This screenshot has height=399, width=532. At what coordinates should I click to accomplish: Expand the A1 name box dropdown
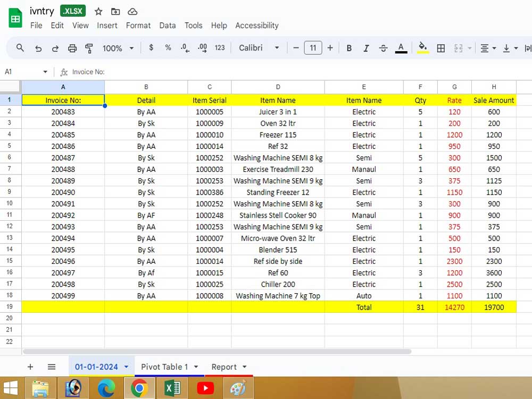45,72
